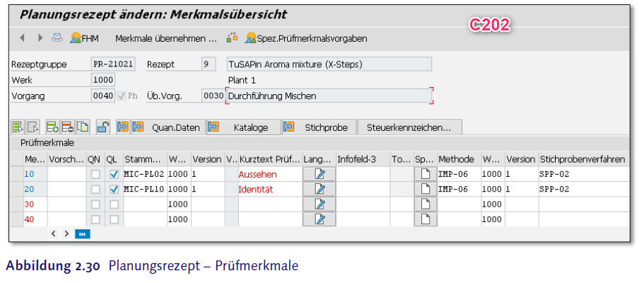The width and height of the screenshot is (644, 283).
Task: Click the insert row icon
Action: pos(52,127)
